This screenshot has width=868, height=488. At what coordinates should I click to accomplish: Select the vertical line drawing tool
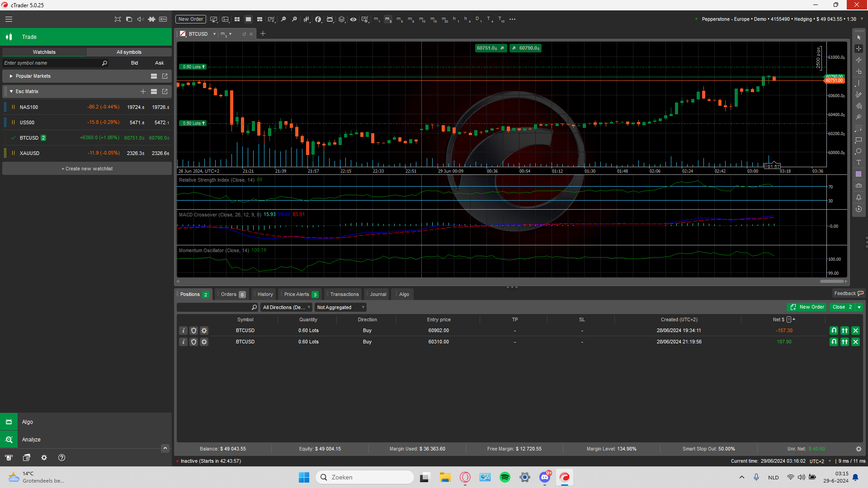[x=859, y=84]
